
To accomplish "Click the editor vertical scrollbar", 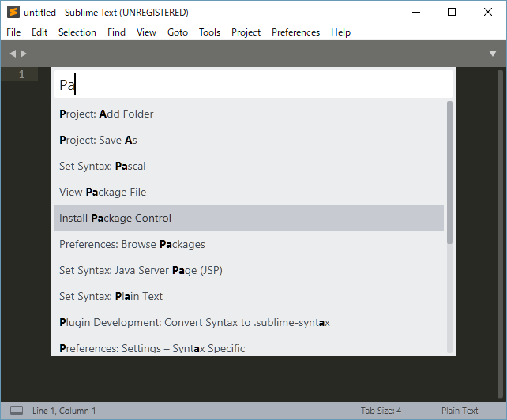I will pyautogui.click(x=500, y=234).
